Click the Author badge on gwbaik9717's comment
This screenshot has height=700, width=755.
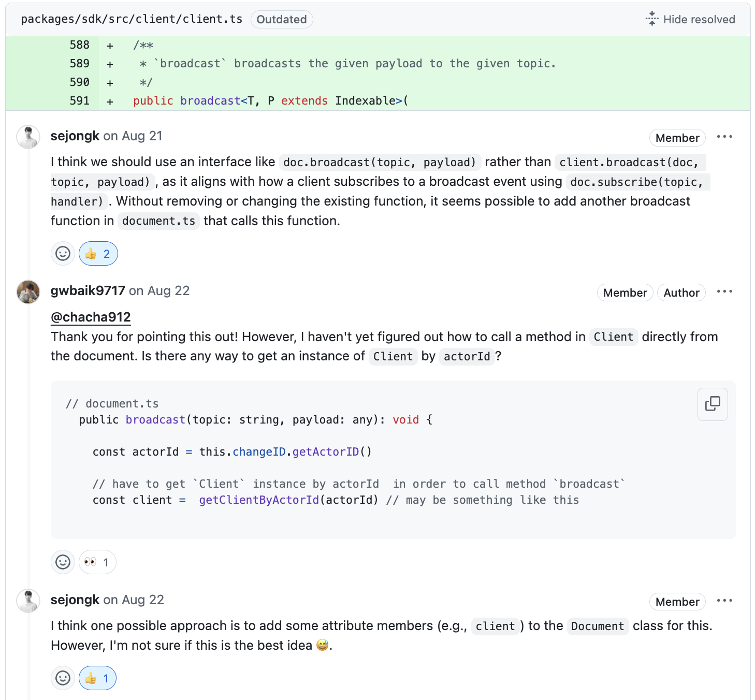click(681, 293)
